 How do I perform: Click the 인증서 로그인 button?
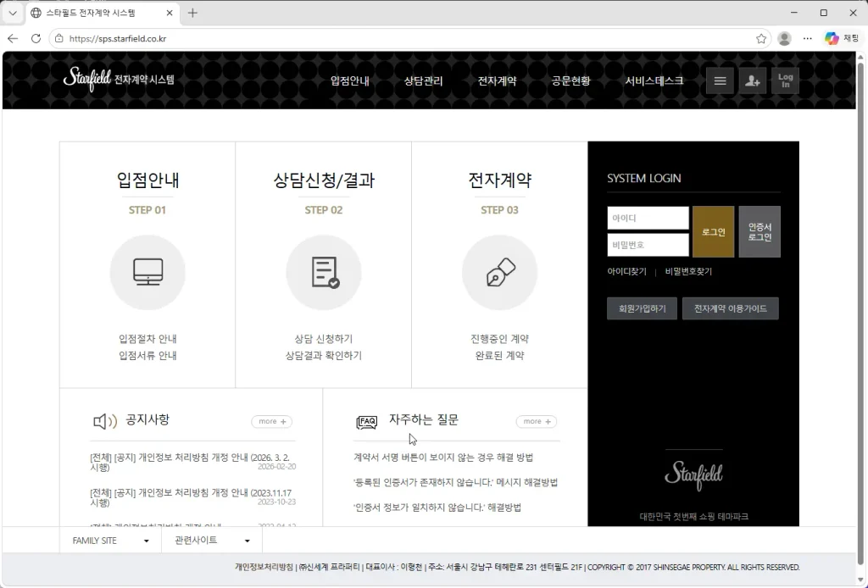759,232
